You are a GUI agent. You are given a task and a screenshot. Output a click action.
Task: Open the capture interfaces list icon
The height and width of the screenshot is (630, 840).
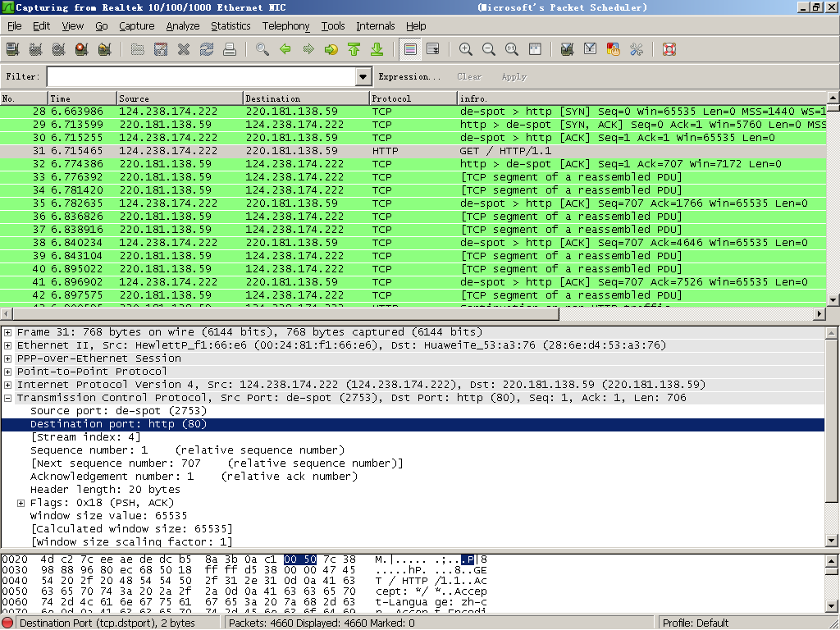[13, 50]
